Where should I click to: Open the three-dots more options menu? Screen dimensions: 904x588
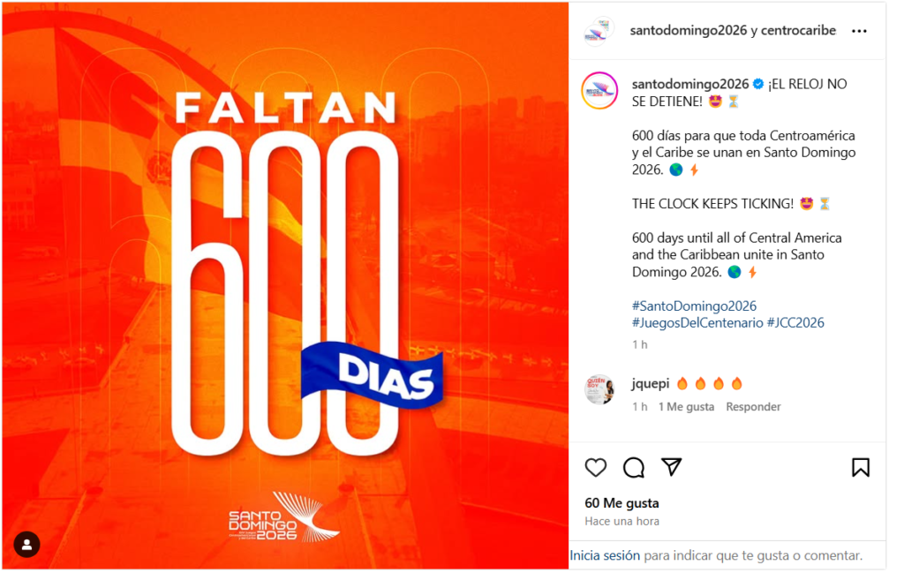[859, 31]
